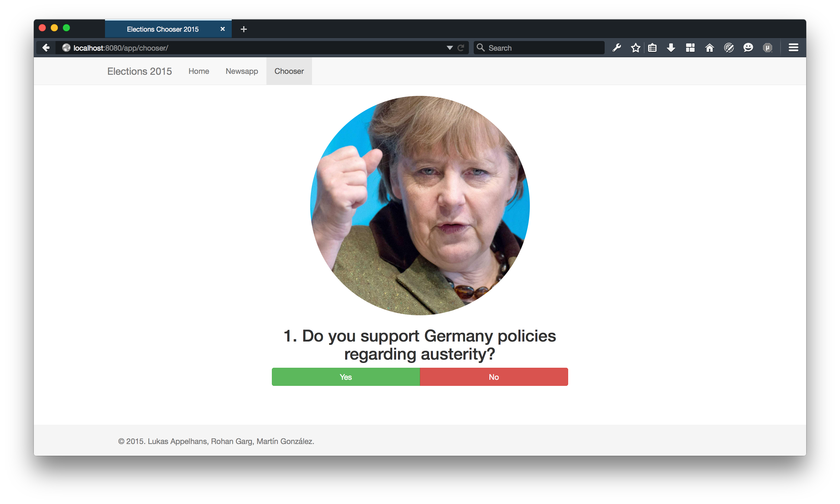Answer Yes with the green button
The image size is (840, 504).
[346, 377]
